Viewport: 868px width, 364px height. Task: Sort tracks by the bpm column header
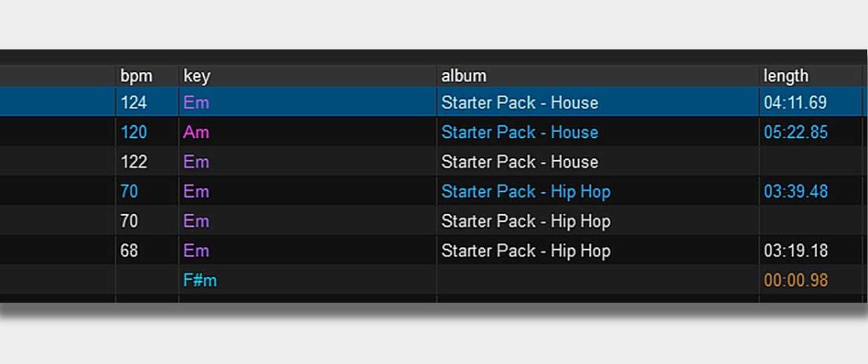point(136,76)
